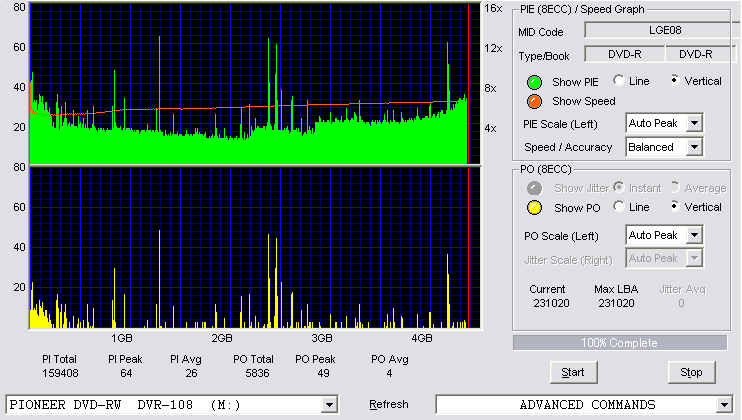Click the green PIE error graph

click(255, 84)
